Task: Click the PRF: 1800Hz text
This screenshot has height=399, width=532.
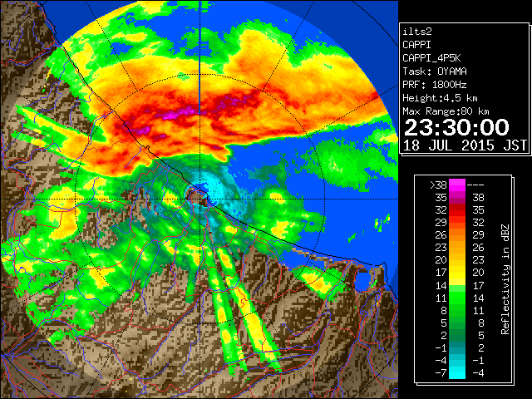Action: [x=435, y=85]
